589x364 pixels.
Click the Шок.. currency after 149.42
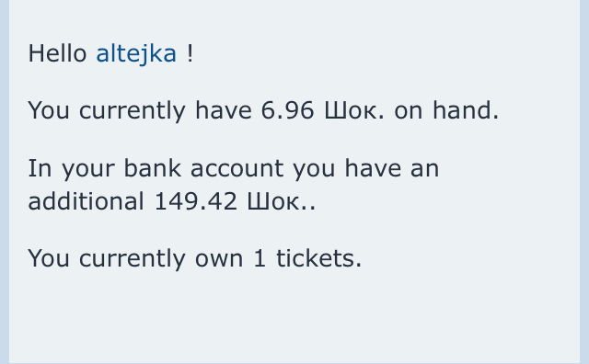point(282,201)
